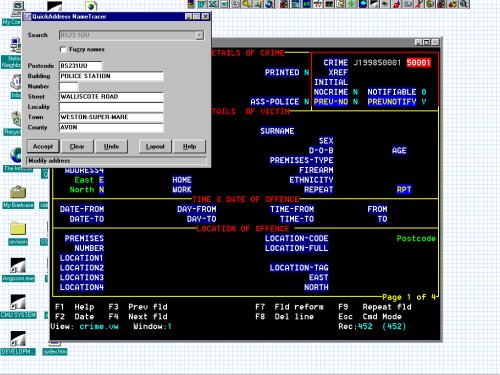
Task: Select the highlighted 50001 crime number
Action: (x=419, y=63)
